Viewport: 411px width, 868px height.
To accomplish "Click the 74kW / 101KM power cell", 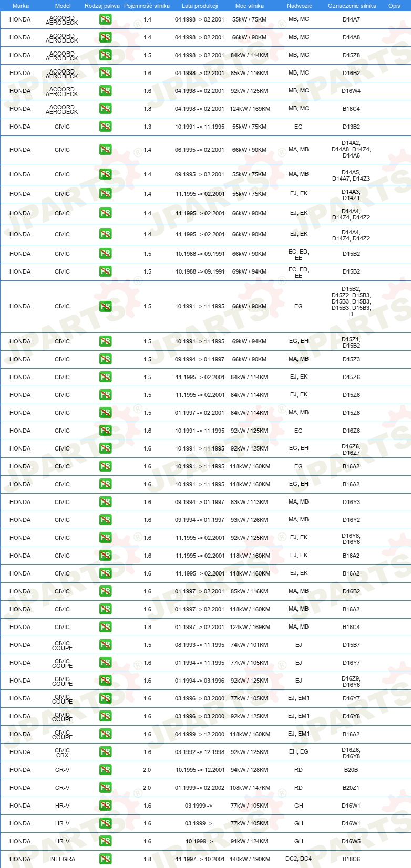I will point(250,645).
